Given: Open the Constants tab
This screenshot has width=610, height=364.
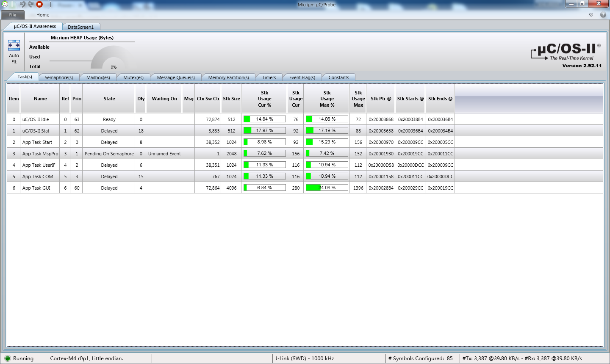Looking at the screenshot, I should click(x=339, y=77).
